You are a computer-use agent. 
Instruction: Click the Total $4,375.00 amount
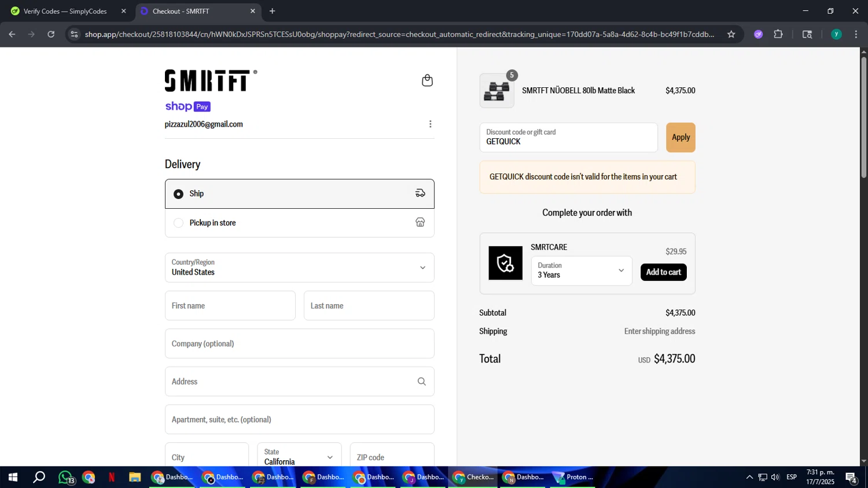[674, 359]
